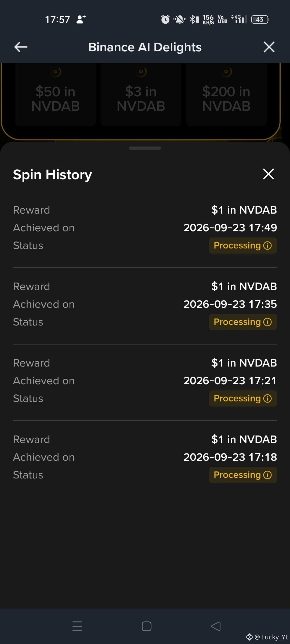This screenshot has width=290, height=644.
Task: Tap the battery indicator in status bar
Action: coord(260,19)
